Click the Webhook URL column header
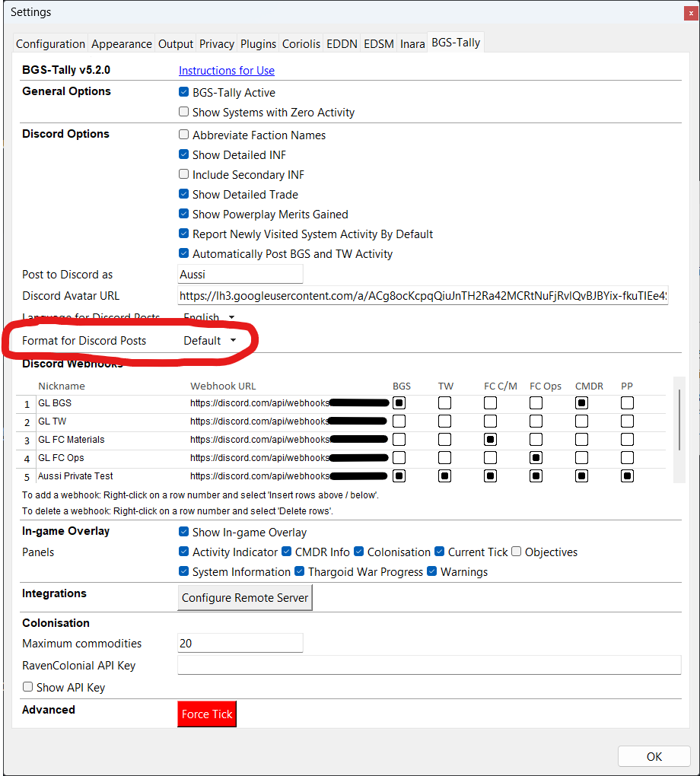 coord(223,386)
